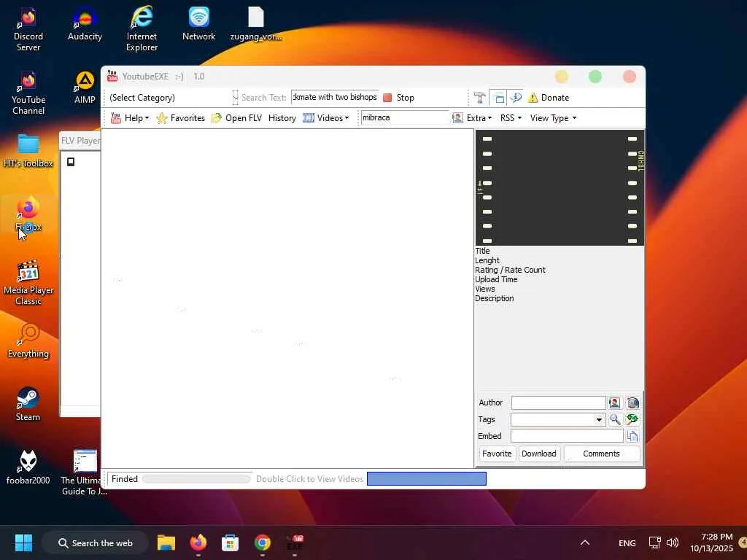Click the info speech-bubble icon before Donate
This screenshot has height=560, width=747.
(516, 98)
